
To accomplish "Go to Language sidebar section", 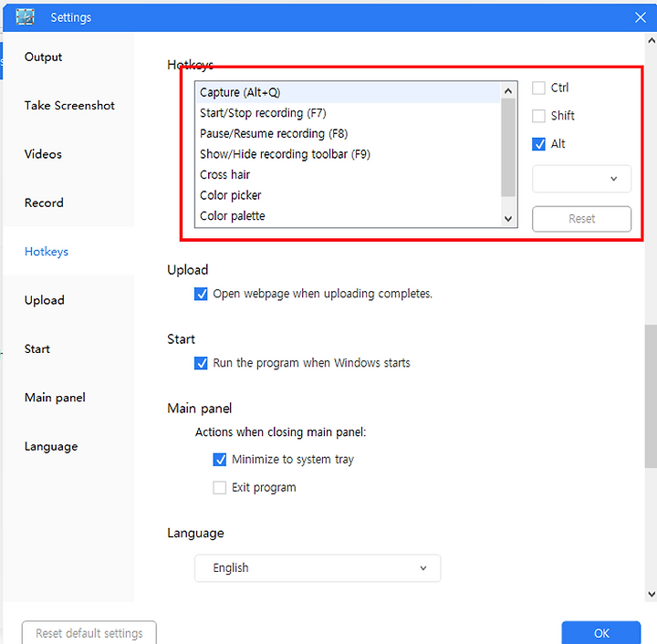I will [51, 446].
